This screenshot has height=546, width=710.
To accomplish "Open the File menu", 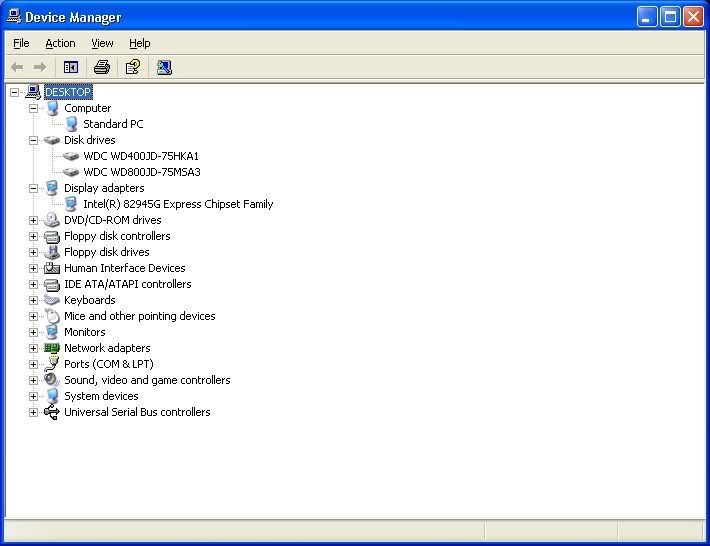I will (21, 43).
